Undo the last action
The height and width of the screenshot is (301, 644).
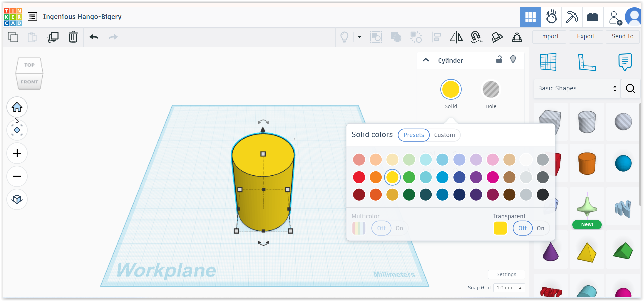pyautogui.click(x=94, y=37)
